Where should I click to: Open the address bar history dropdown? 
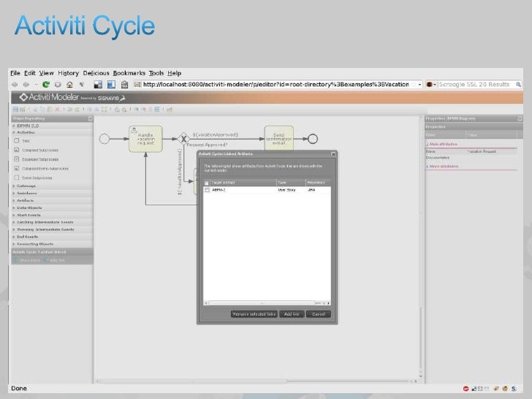[419, 85]
